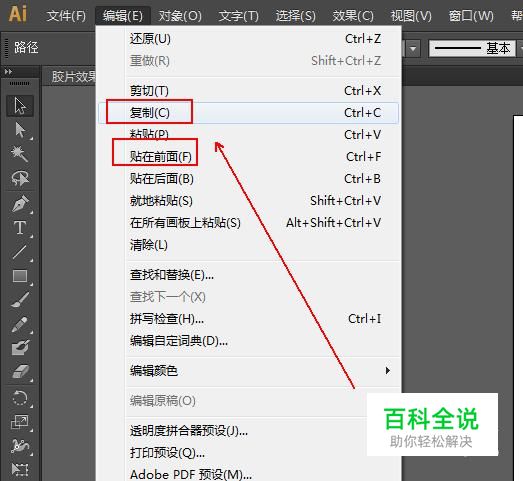Select the Paintbrush tool
This screenshot has height=481, width=523.
(20, 300)
